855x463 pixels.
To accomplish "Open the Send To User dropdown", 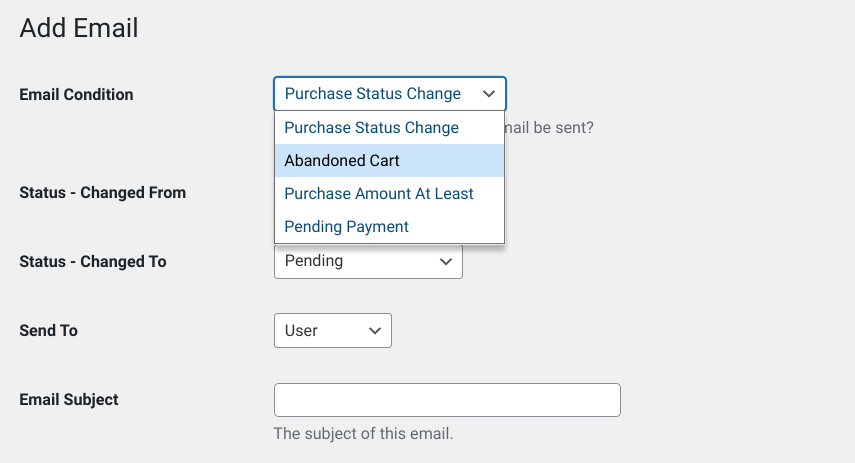I will point(333,330).
